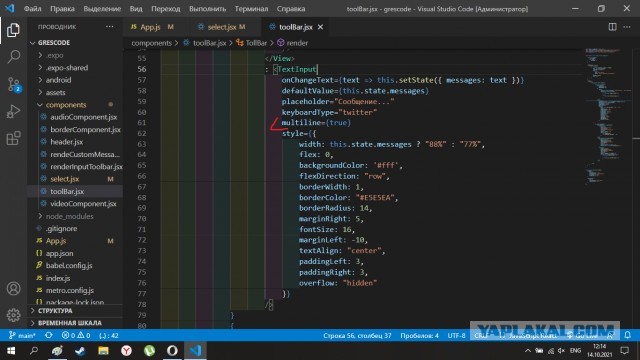Open header.jsx in the explorer
This screenshot has width=640, height=360.
67,142
